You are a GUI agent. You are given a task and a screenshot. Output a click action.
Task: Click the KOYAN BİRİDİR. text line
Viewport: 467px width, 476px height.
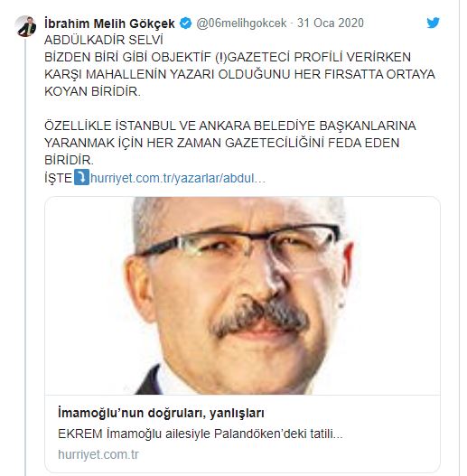(93, 91)
